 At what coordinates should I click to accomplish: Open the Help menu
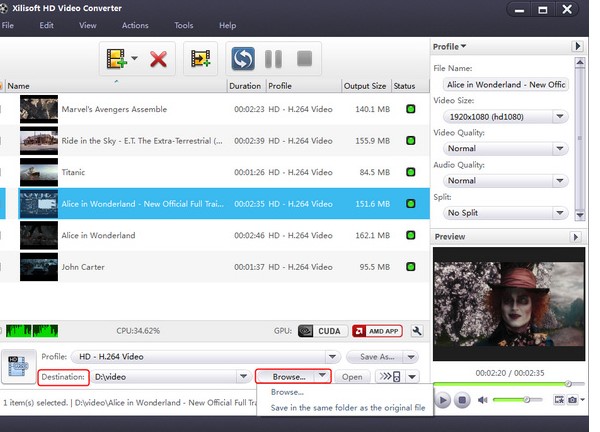click(227, 25)
